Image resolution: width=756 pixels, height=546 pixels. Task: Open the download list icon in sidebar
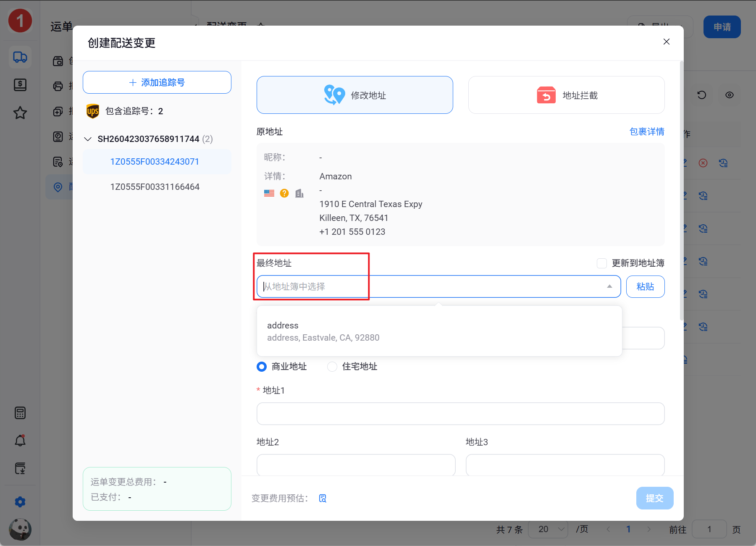(x=20, y=468)
